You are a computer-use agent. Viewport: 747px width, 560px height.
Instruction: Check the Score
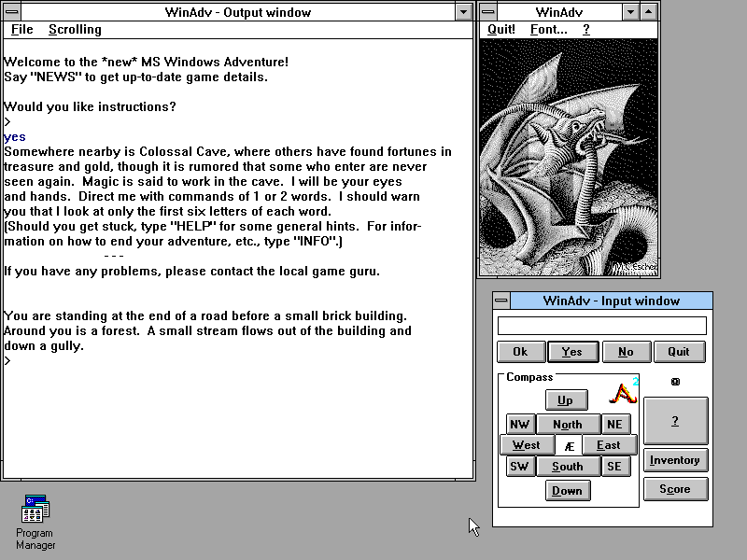click(x=675, y=489)
